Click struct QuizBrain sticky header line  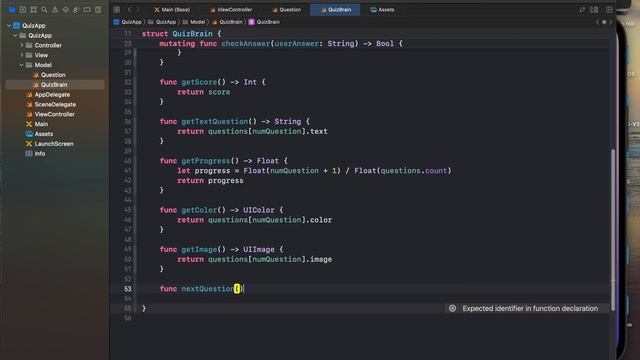coord(181,33)
